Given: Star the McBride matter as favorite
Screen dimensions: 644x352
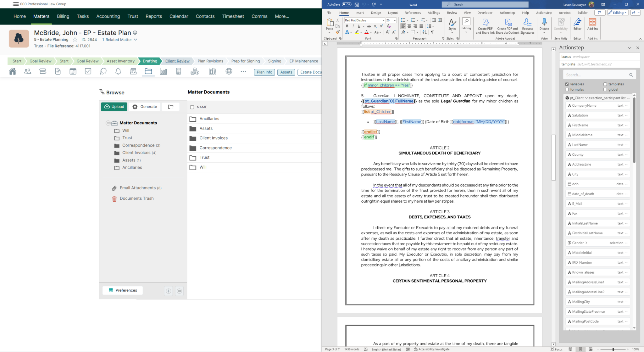Looking at the screenshot, I should 75,40.
